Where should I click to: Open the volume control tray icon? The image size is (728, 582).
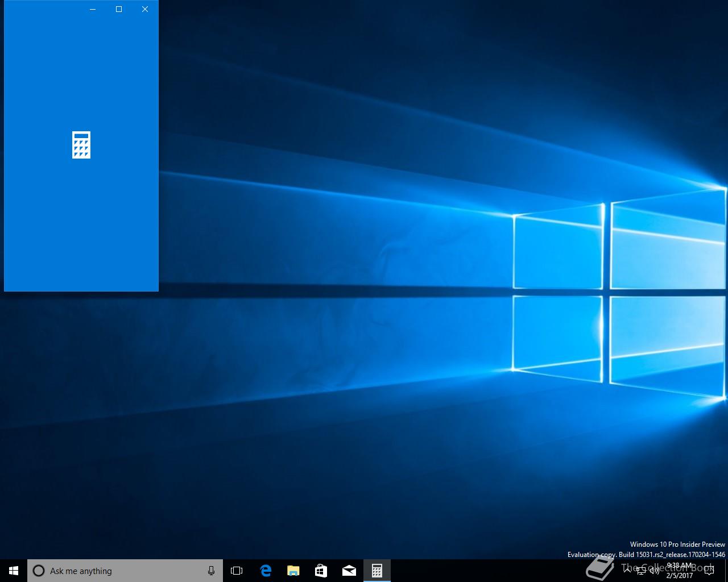click(655, 571)
